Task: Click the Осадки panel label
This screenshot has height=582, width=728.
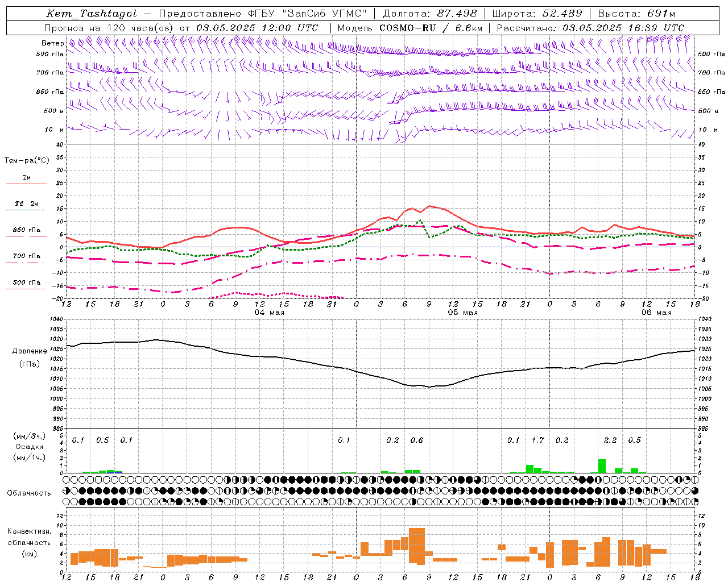Action: click(30, 447)
